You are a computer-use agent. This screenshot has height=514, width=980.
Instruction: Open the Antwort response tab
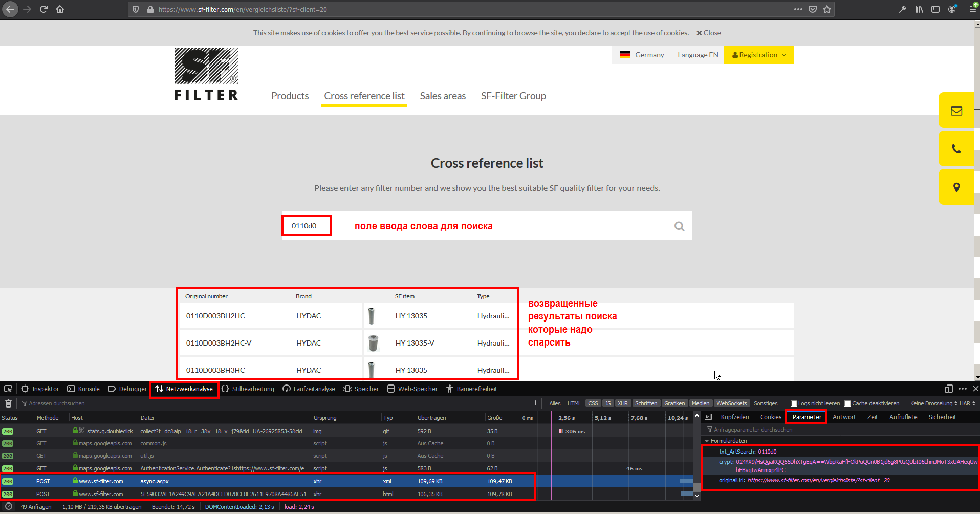[x=844, y=417]
